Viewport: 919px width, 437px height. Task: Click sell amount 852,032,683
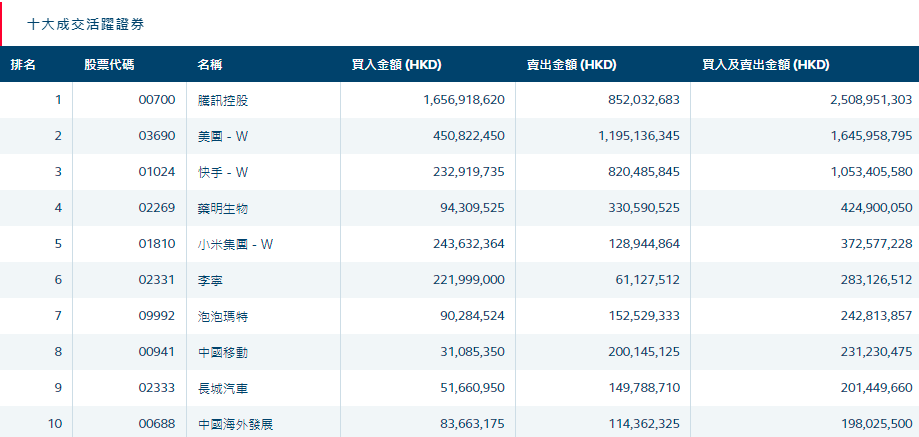coord(643,100)
